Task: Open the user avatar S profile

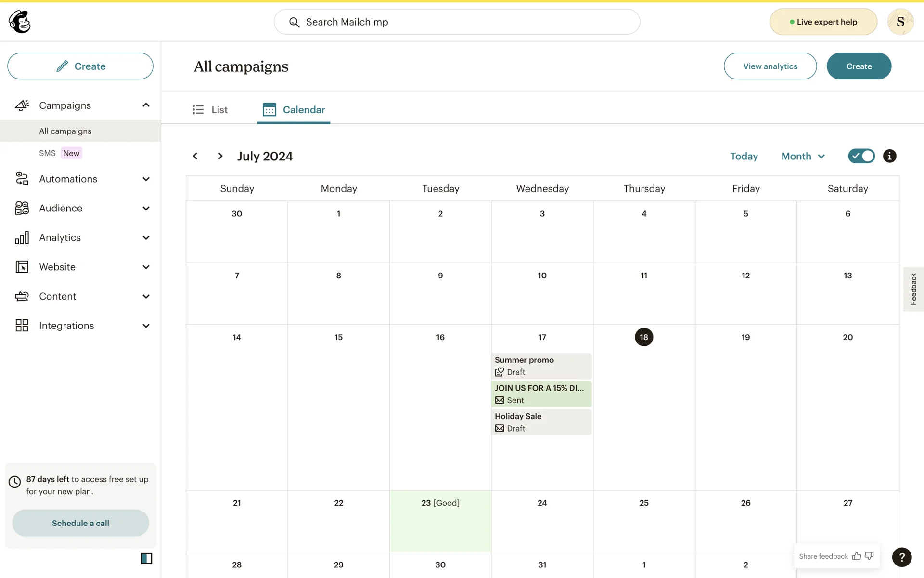Action: [x=900, y=22]
